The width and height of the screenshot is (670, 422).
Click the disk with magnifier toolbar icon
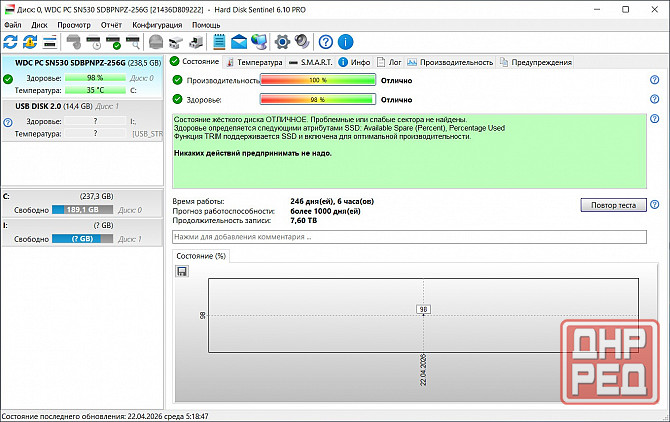(132, 41)
